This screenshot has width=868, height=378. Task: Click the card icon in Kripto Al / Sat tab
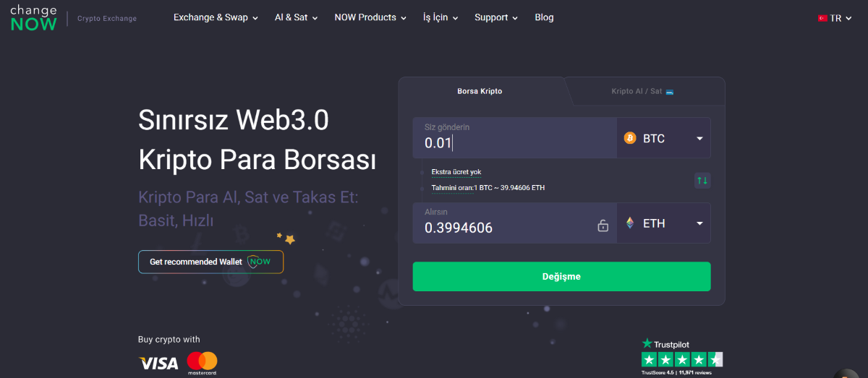click(x=670, y=92)
